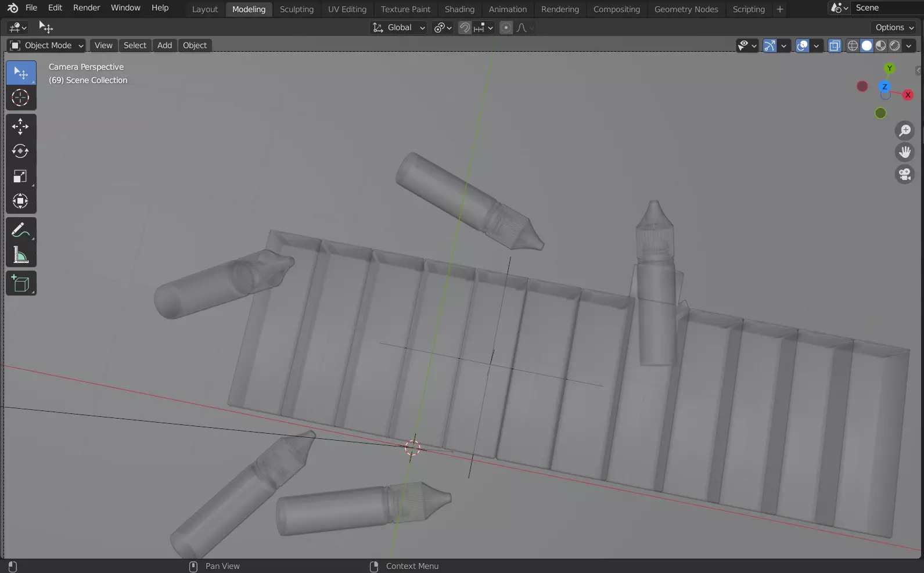
Task: Activate the Rotate tool
Action: (20, 151)
